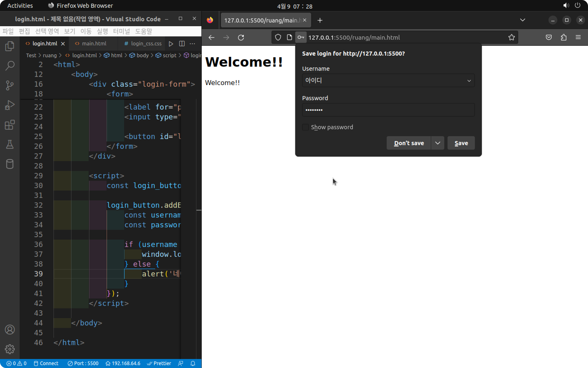This screenshot has width=588, height=368.
Task: Open the 터미널 menu
Action: 121,31
